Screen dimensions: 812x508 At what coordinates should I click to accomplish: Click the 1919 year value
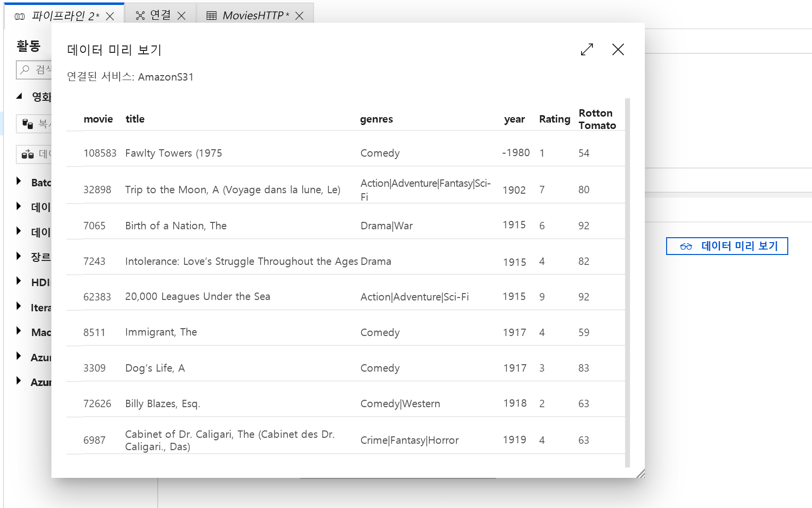pyautogui.click(x=514, y=440)
